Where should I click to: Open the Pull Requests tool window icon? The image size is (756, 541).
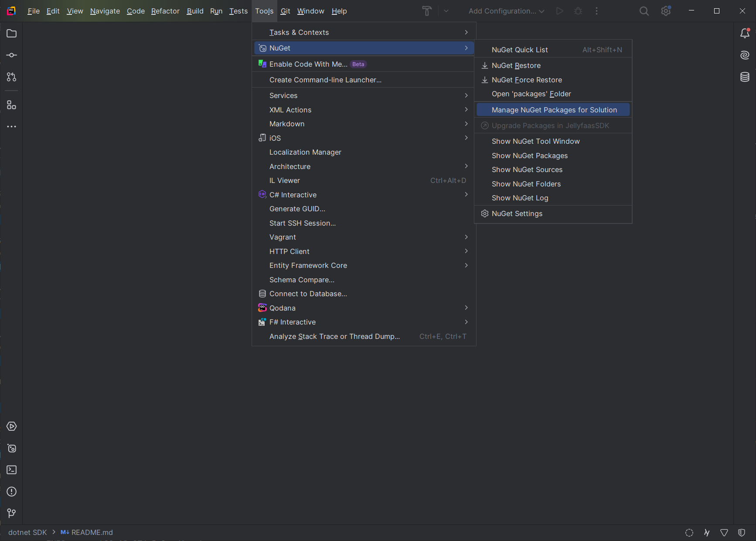tap(12, 77)
